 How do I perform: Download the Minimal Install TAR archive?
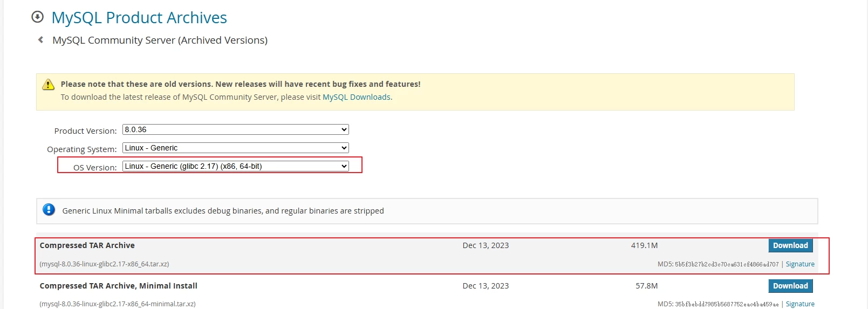(790, 286)
